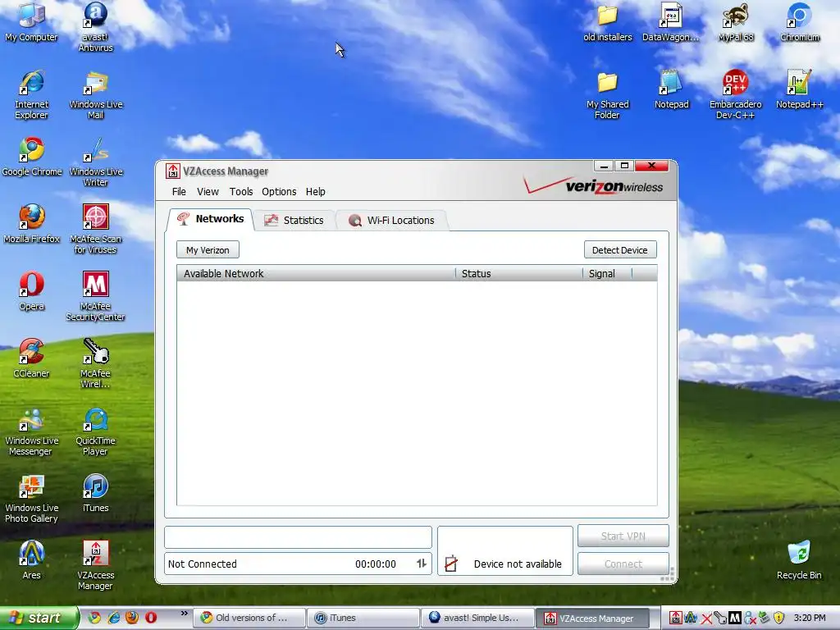Click the My Verizon button
The image size is (840, 630).
(x=208, y=250)
